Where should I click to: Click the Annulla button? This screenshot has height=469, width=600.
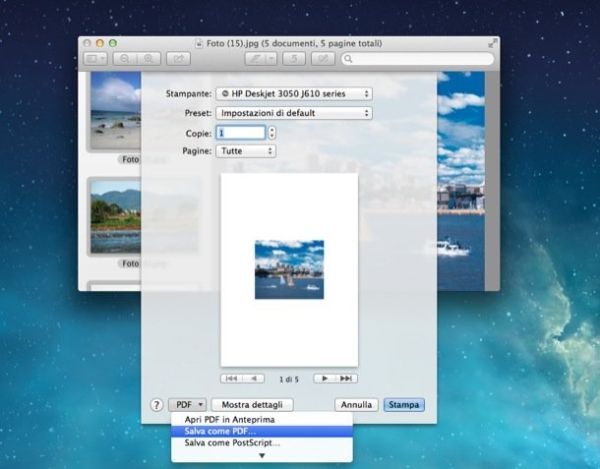356,405
